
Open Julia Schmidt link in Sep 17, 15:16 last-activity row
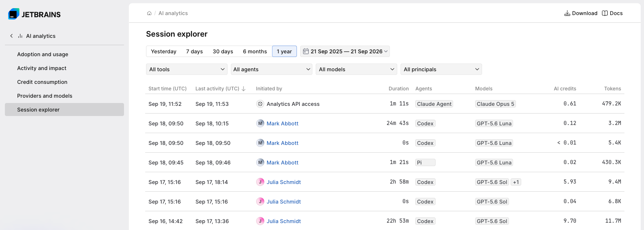pyautogui.click(x=283, y=202)
